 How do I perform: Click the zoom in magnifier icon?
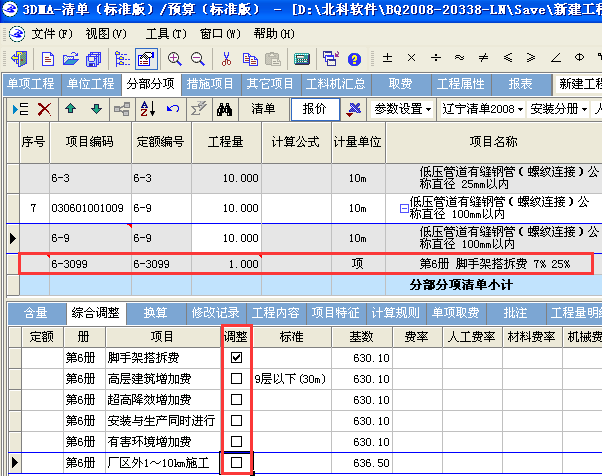coord(174,58)
